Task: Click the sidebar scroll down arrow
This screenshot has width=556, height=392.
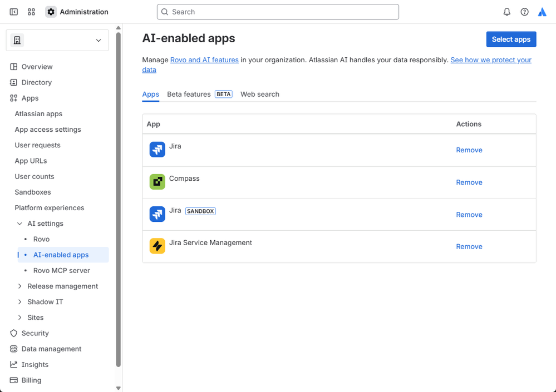Action: click(x=119, y=389)
